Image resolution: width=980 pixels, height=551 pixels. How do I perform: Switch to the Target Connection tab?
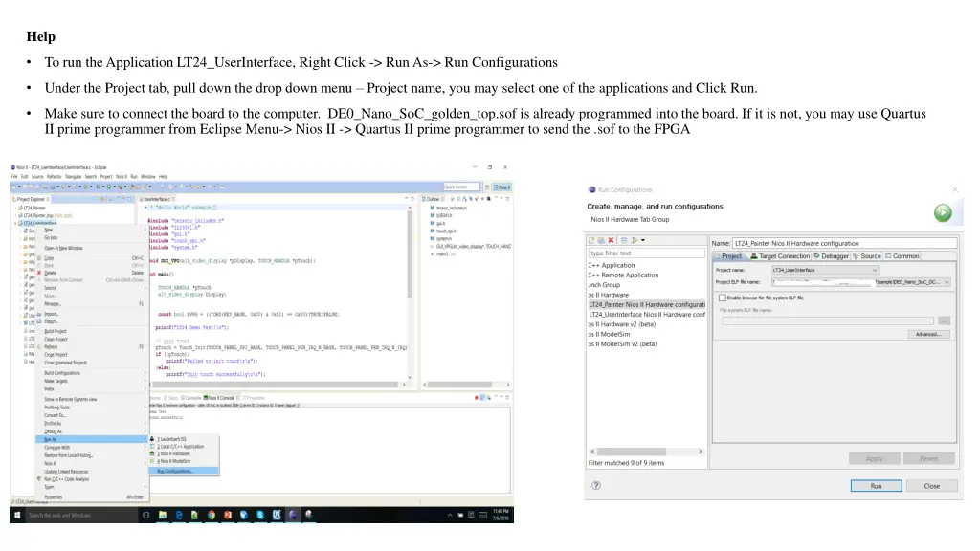pos(780,256)
